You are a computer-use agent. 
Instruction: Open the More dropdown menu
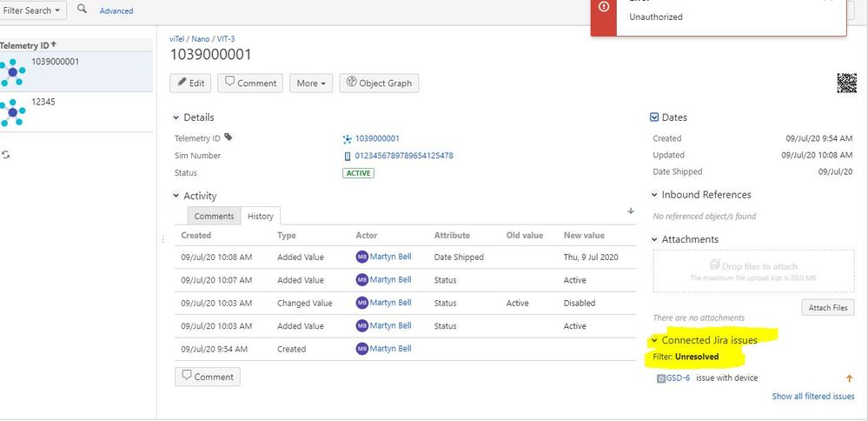point(310,84)
